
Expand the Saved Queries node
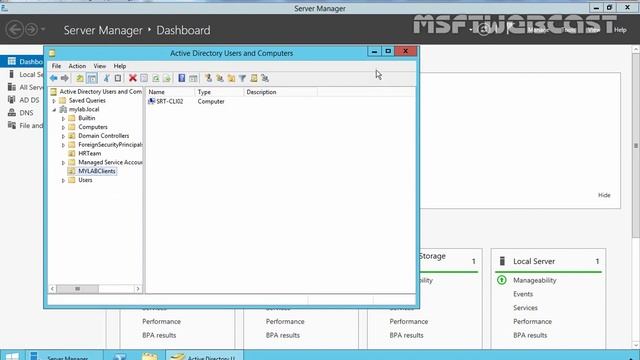point(54,100)
